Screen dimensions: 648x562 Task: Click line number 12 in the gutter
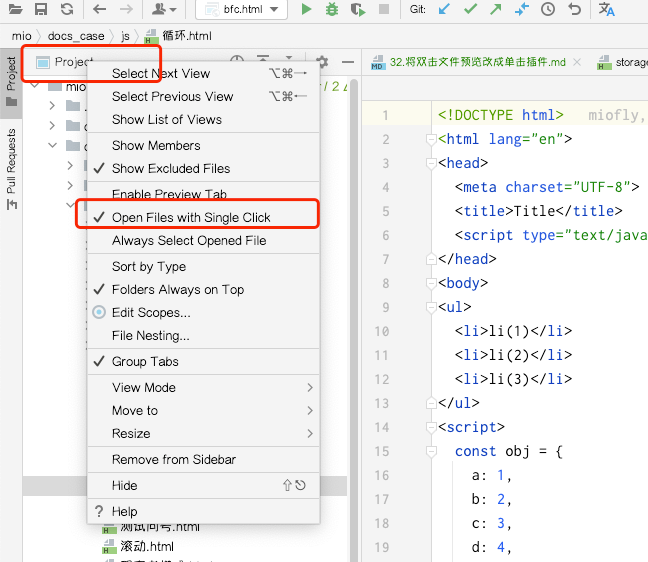pos(382,379)
